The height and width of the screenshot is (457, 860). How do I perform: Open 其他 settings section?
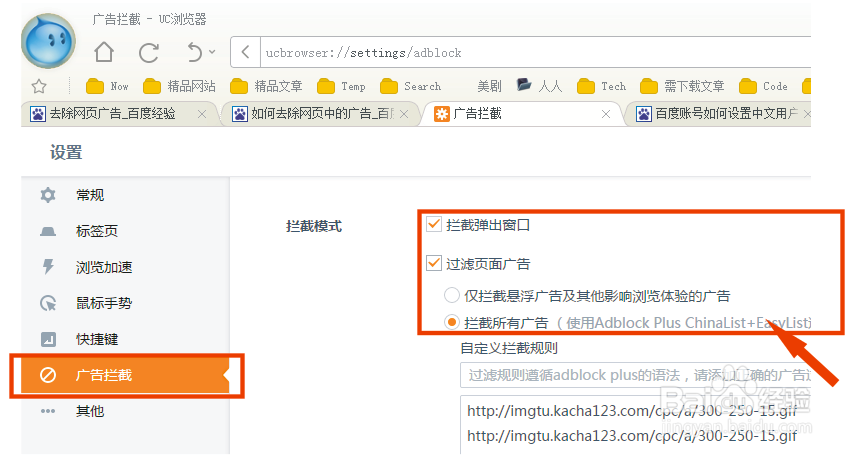pos(126,411)
